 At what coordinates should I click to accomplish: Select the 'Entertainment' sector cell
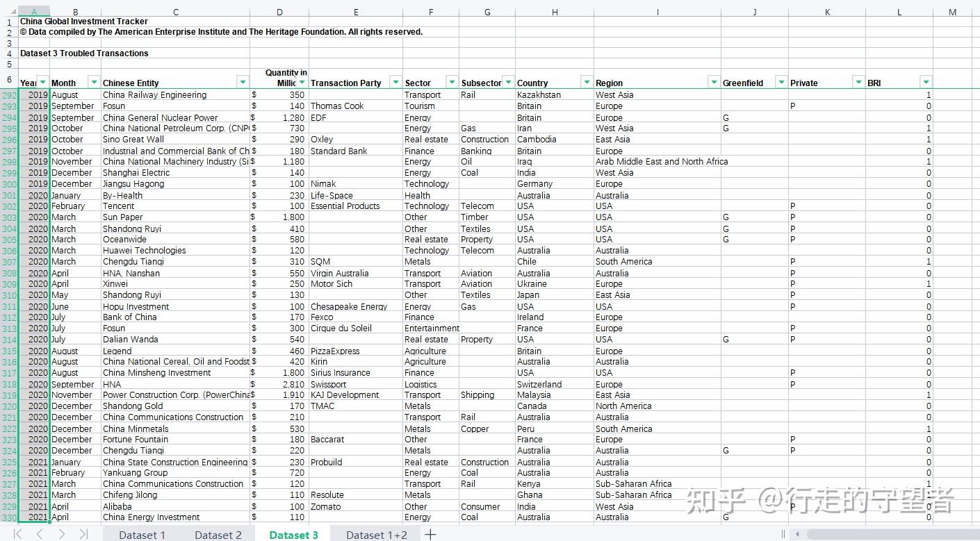click(x=432, y=328)
